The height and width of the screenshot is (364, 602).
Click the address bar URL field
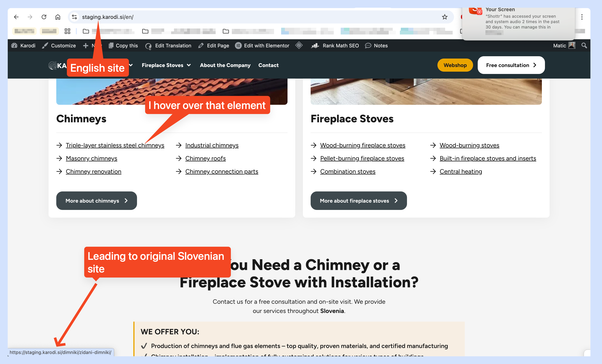[x=259, y=17]
